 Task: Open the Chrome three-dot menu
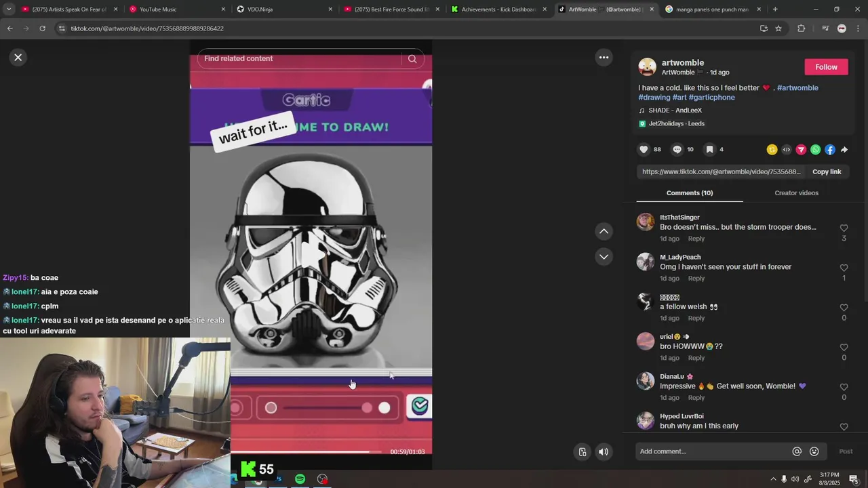(859, 28)
